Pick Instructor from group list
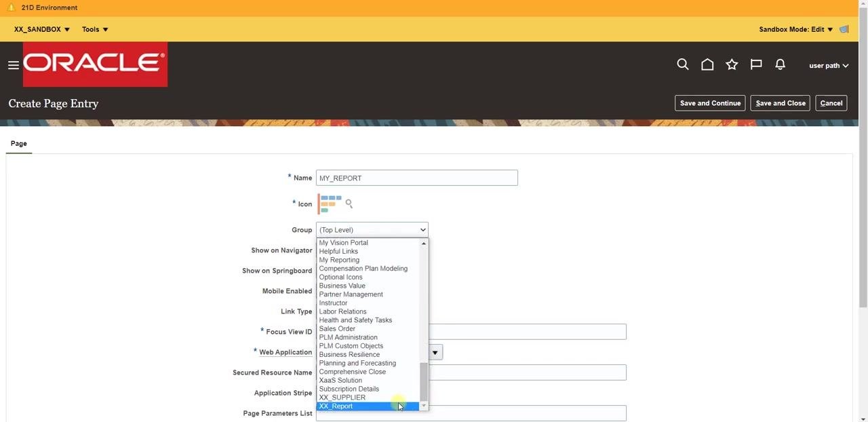The image size is (868, 422). pos(368,303)
